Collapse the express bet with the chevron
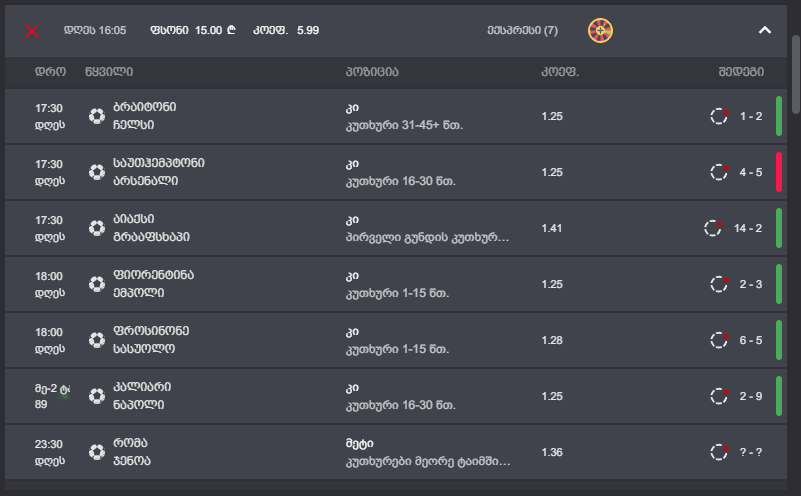The image size is (801, 496). (765, 30)
